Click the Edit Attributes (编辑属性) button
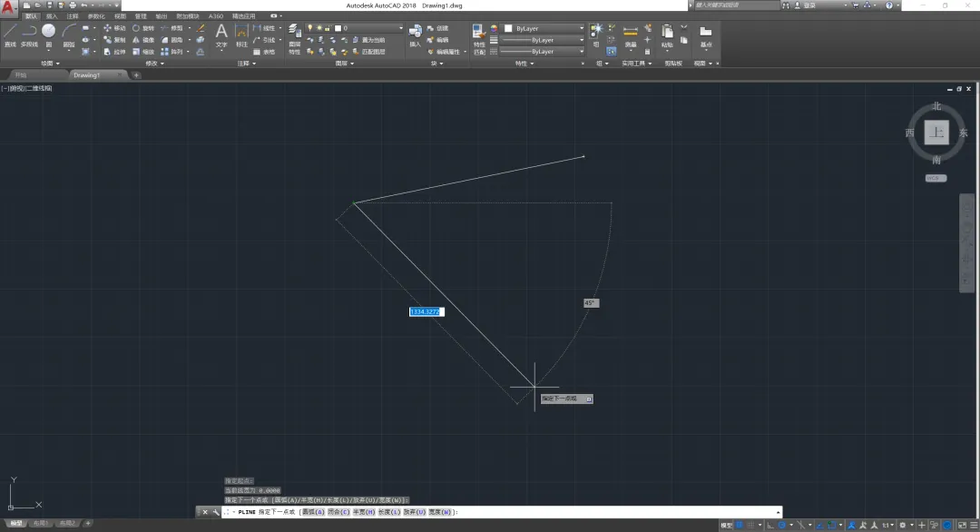This screenshot has height=532, width=980. coord(444,52)
